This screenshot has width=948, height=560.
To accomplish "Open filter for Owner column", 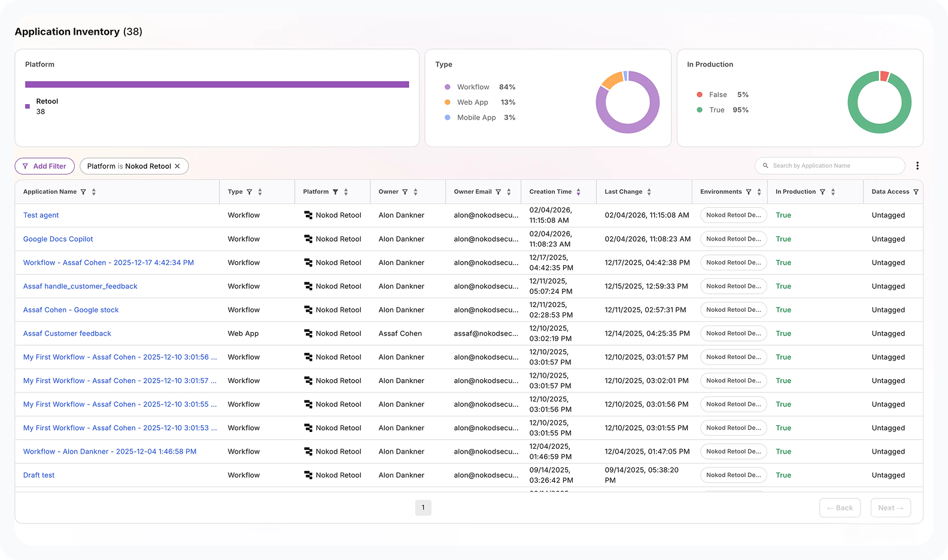I will pos(405,192).
